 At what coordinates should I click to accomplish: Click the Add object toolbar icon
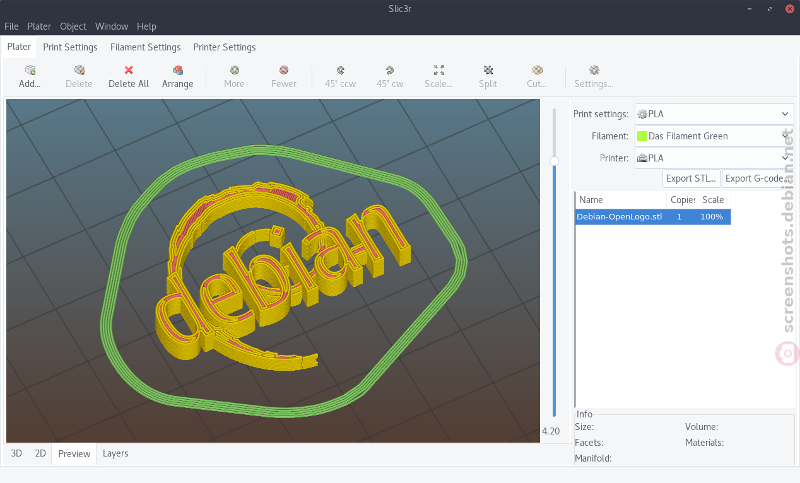[x=30, y=70]
